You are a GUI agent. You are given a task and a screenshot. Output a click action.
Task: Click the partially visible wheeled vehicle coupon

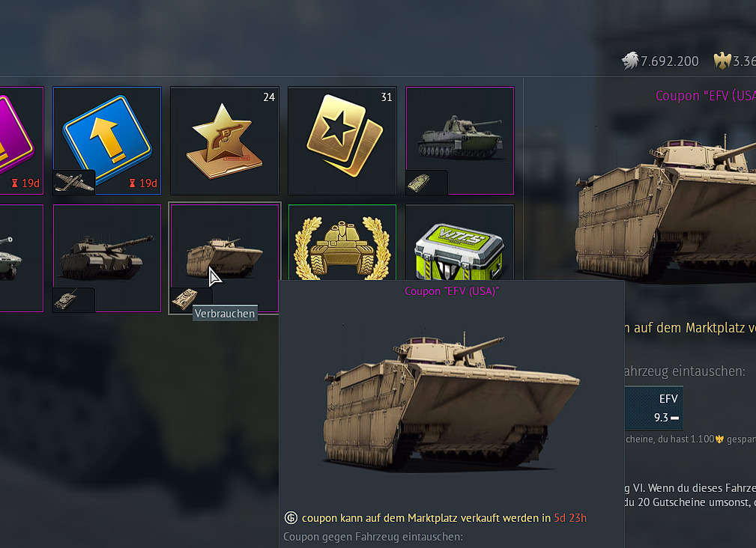(x=19, y=258)
